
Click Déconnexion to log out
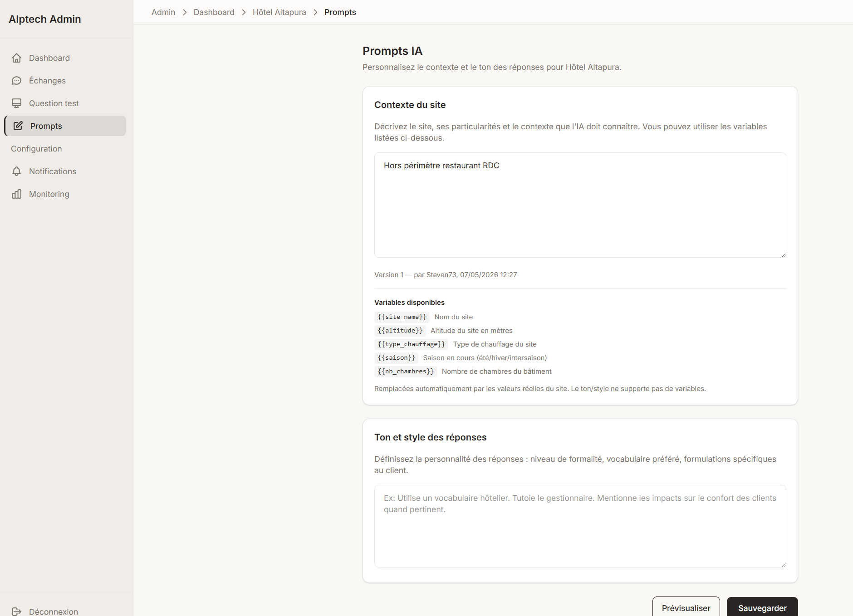(65, 611)
